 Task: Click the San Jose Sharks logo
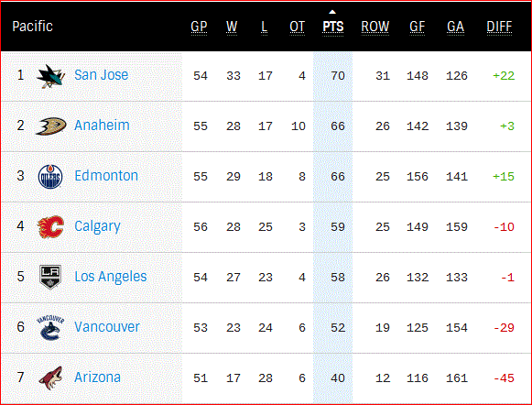[x=50, y=76]
